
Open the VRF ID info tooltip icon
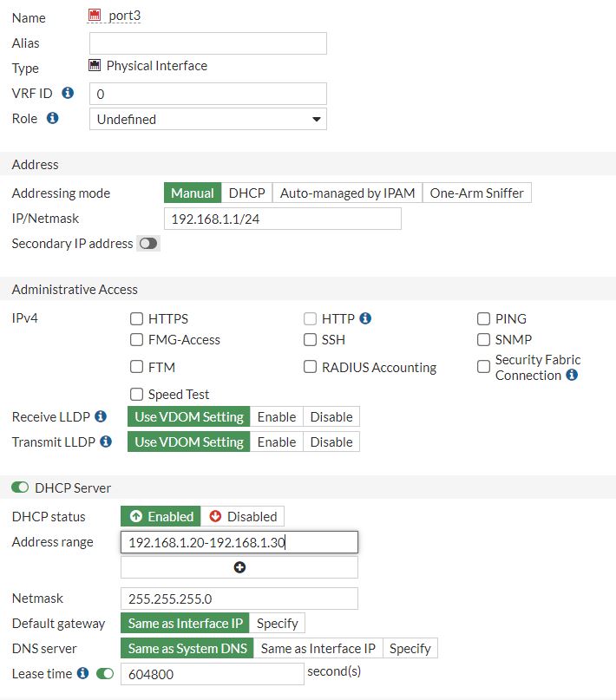pyautogui.click(x=68, y=93)
